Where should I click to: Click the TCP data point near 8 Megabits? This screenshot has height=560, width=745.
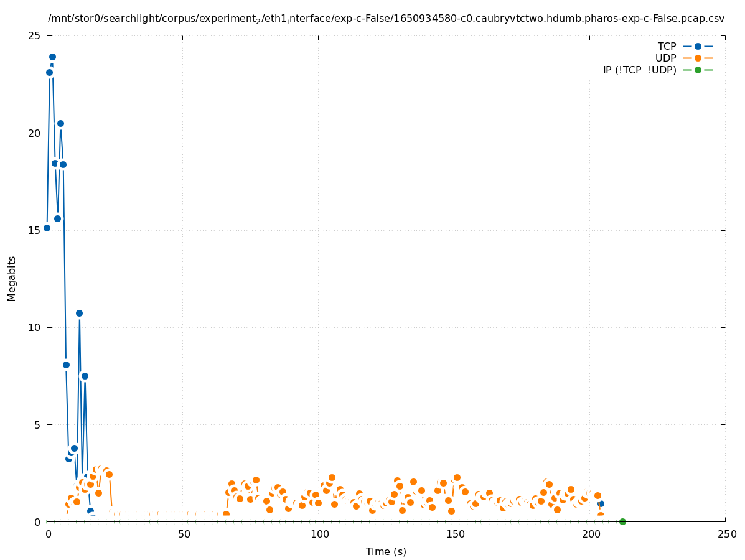point(66,365)
